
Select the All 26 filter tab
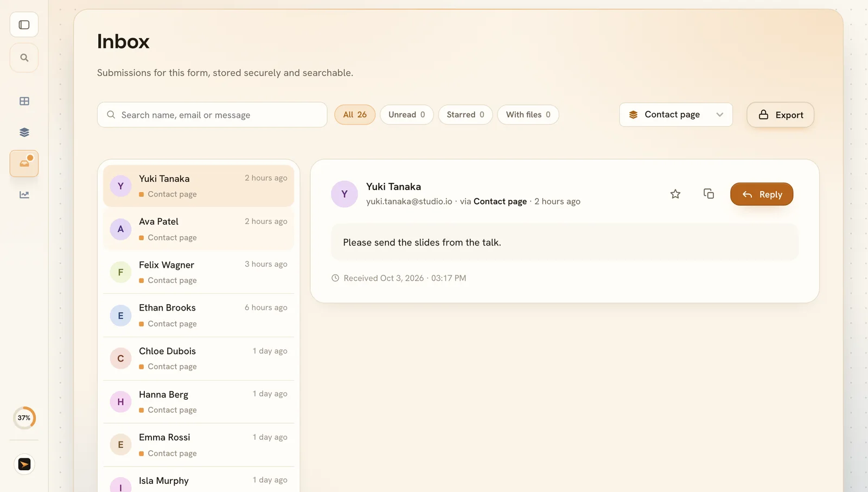[355, 115]
